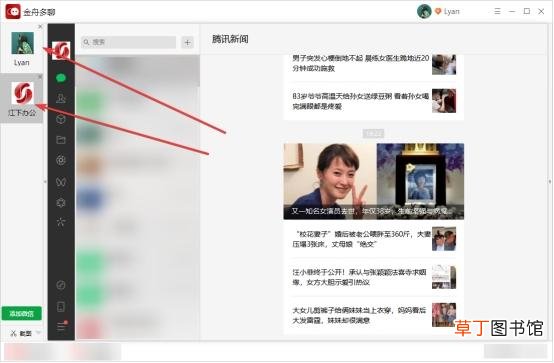Image resolution: width=554 pixels, height=363 pixels.
Task: Click thumbnail beside 校花妻子 article
Action: (x=444, y=239)
